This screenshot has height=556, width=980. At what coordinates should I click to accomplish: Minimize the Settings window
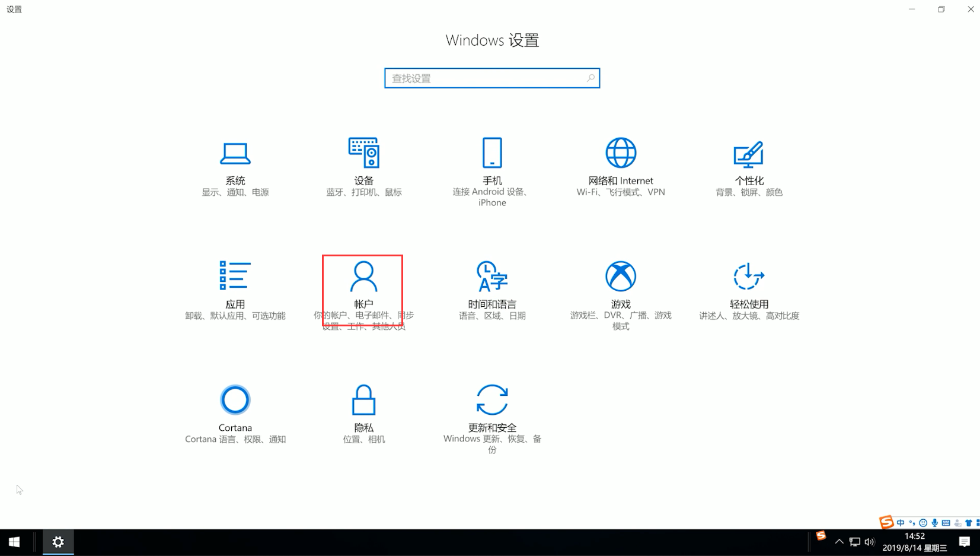(x=912, y=9)
